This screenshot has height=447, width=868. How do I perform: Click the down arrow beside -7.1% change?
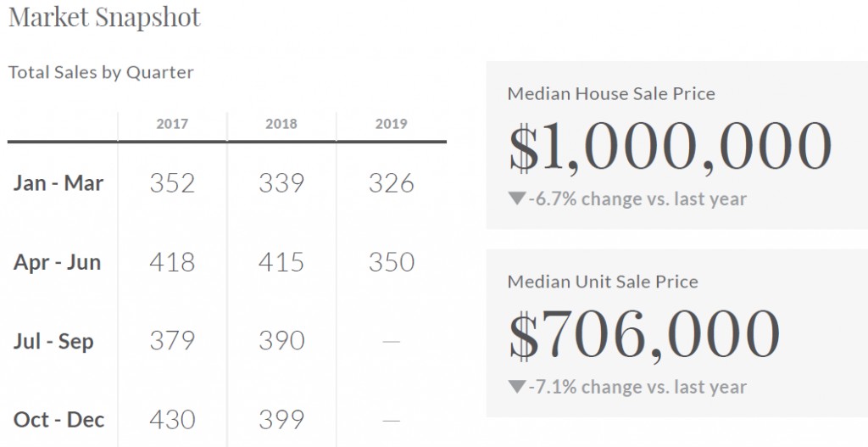pyautogui.click(x=516, y=388)
